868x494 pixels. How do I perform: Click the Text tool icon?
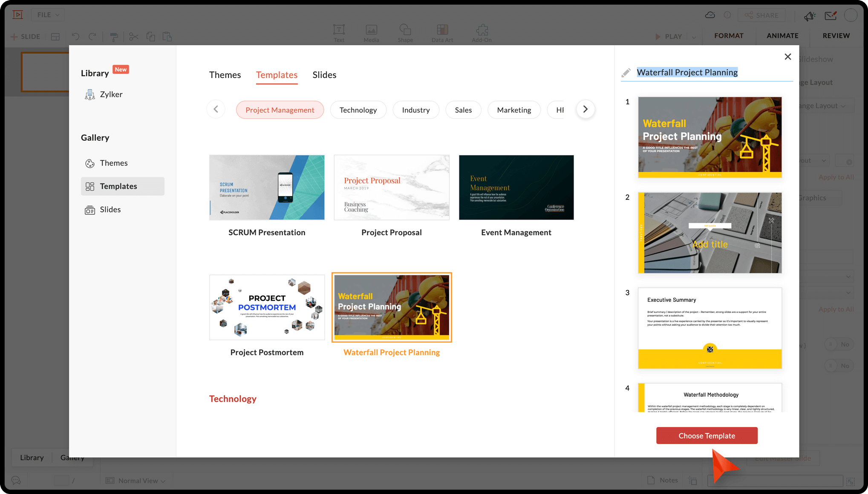339,29
